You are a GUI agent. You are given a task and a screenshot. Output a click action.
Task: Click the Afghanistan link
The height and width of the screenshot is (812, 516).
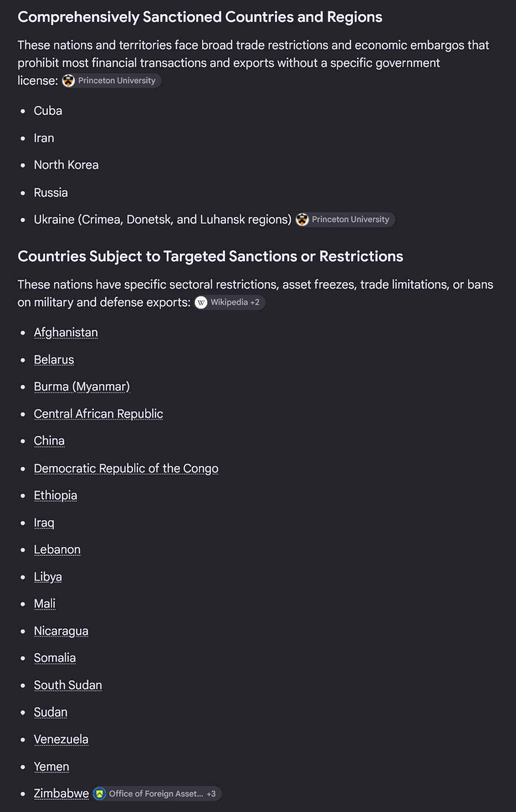tap(66, 332)
